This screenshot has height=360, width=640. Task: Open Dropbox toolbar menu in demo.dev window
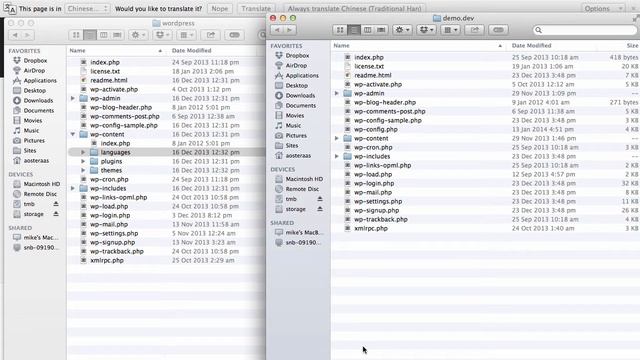pos(426,30)
